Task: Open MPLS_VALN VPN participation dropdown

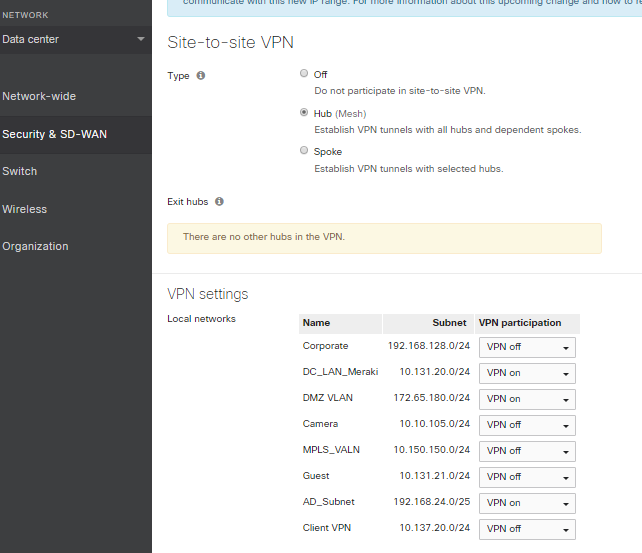Action: click(527, 451)
